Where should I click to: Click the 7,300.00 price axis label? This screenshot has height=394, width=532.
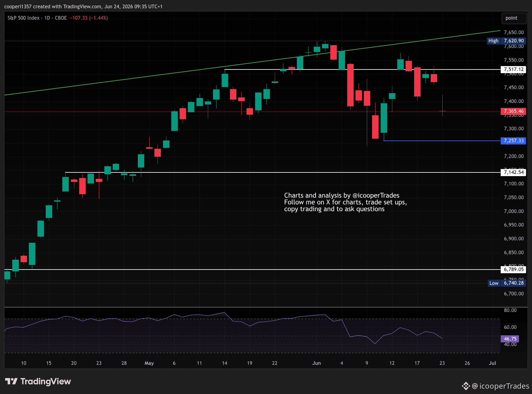click(x=514, y=128)
